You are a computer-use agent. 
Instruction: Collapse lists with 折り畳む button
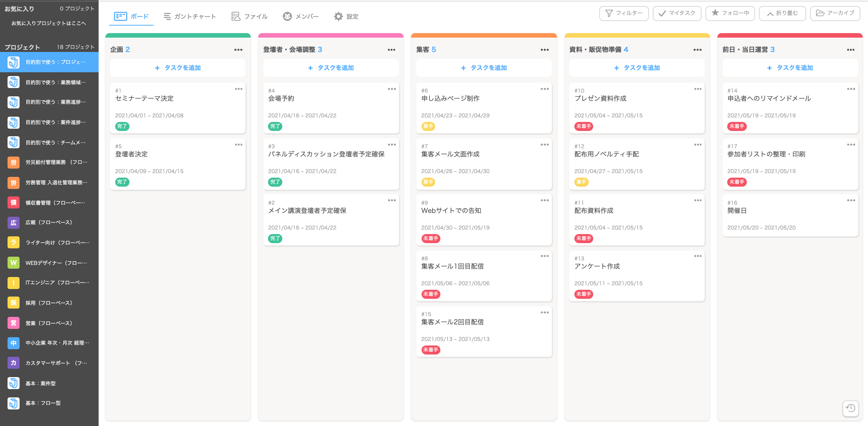pyautogui.click(x=782, y=13)
